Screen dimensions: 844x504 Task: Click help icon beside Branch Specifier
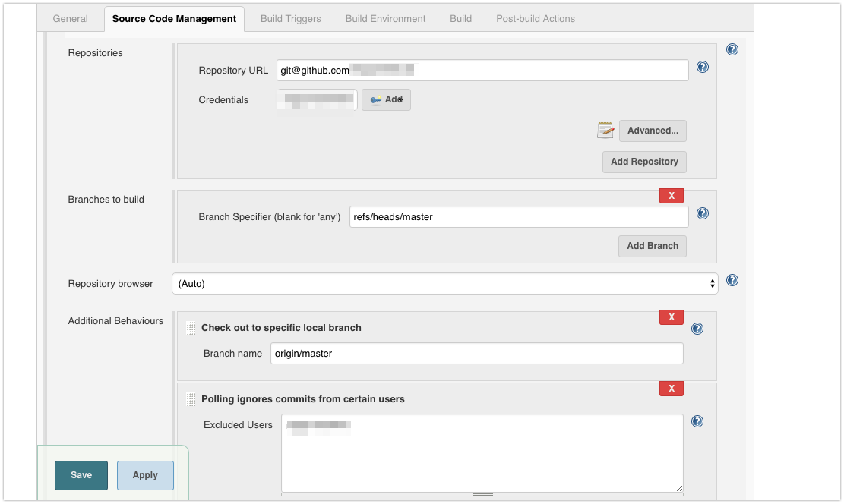click(x=703, y=213)
